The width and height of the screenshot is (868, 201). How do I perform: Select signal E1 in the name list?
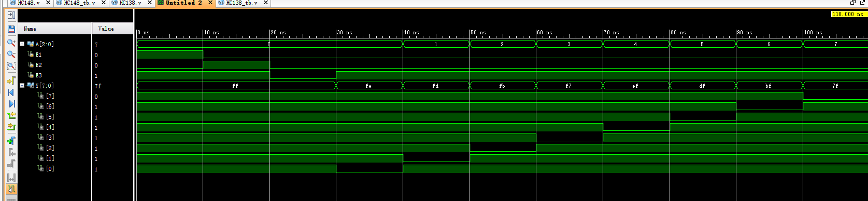pyautogui.click(x=38, y=55)
